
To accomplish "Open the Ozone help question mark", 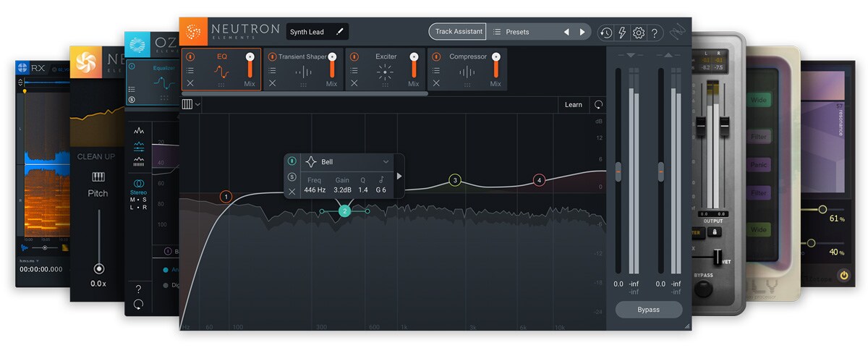I will coord(138,289).
